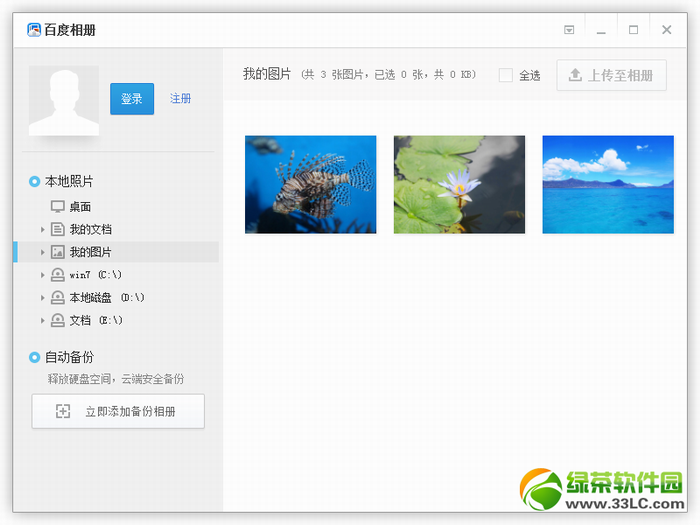Viewport: 700px width, 525px height.
Task: Maximize the 百度相册 window
Action: pyautogui.click(x=633, y=30)
